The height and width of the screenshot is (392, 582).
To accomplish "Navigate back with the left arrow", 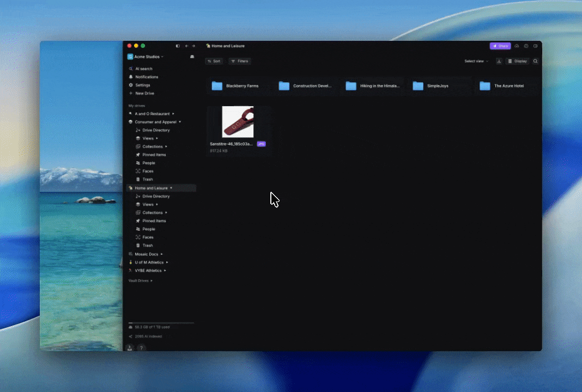I will 187,46.
